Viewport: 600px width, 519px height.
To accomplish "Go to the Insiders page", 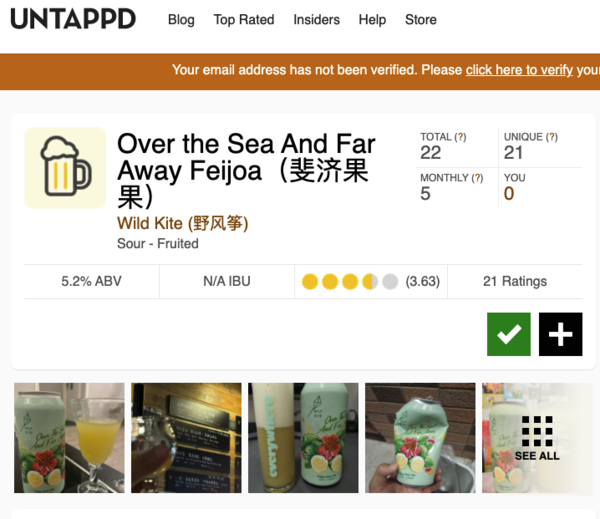I will [316, 20].
